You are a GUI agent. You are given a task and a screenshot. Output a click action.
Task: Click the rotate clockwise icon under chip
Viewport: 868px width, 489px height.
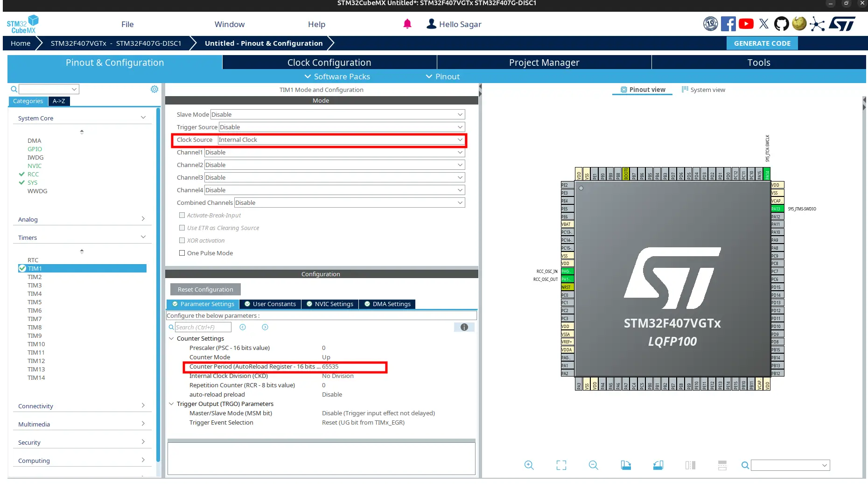point(626,465)
